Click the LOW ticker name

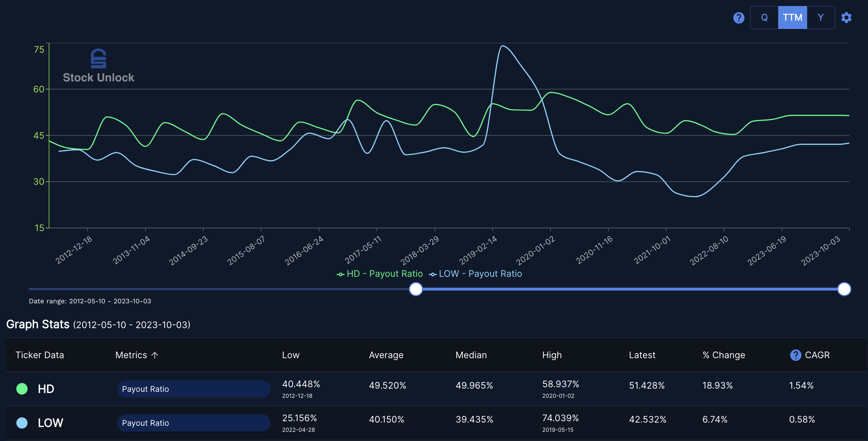click(x=51, y=423)
